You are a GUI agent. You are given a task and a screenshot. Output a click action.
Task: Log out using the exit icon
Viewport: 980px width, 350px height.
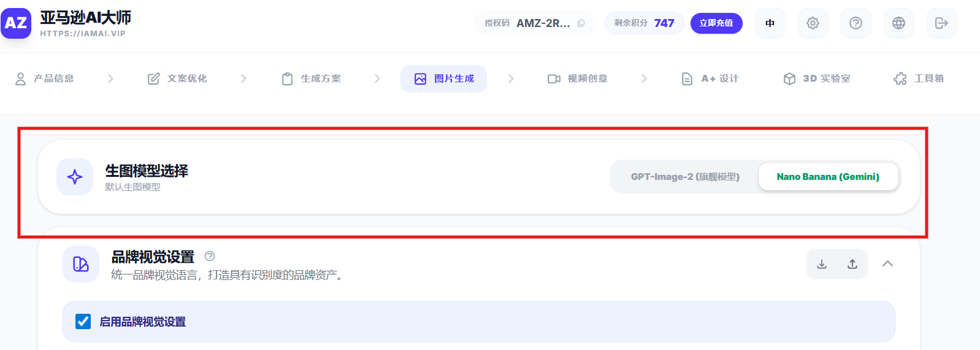[941, 23]
